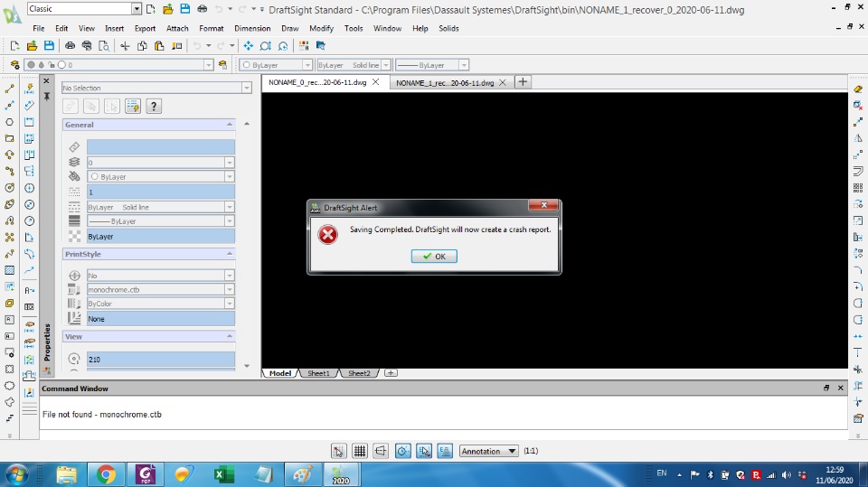
Task: Add a new sheet tab
Action: (391, 373)
